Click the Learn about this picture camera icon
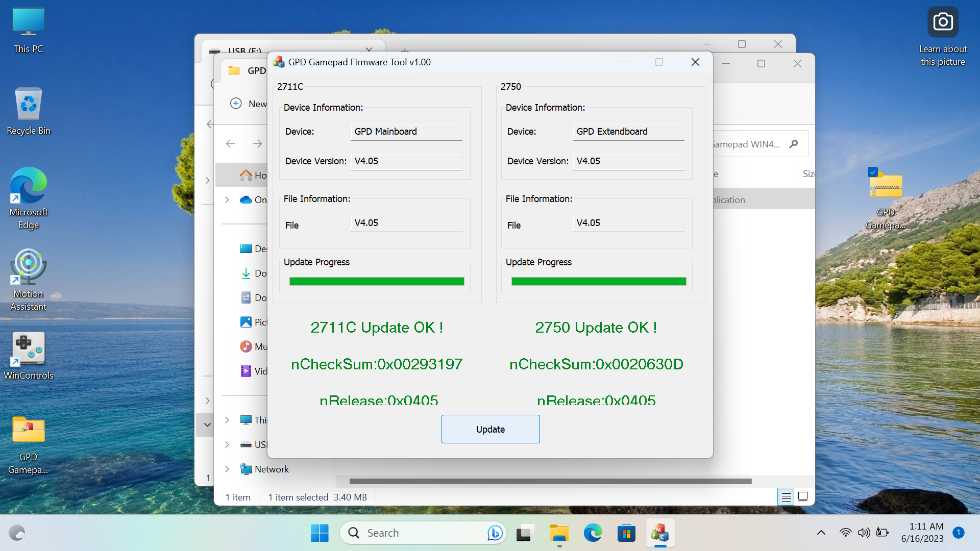This screenshot has height=551, width=980. [x=943, y=21]
